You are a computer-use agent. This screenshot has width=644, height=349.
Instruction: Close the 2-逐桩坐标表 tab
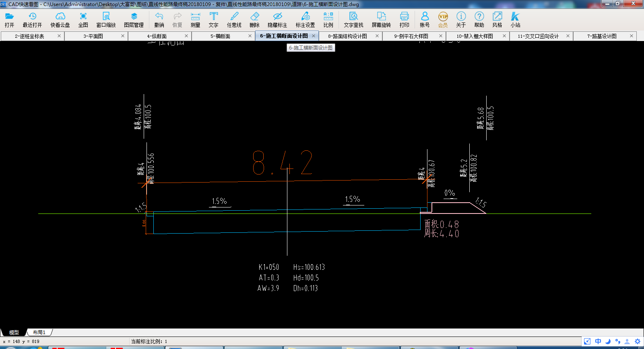pos(59,36)
